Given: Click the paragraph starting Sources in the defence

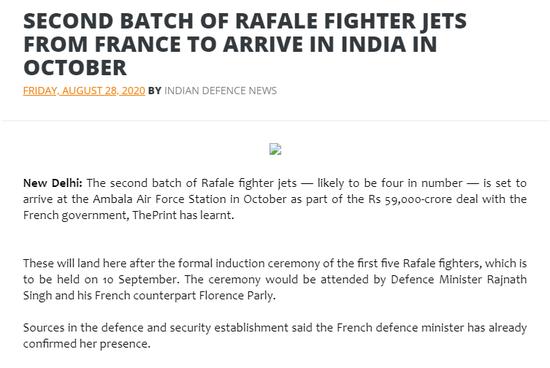Looking at the screenshot, I should pos(275,336).
